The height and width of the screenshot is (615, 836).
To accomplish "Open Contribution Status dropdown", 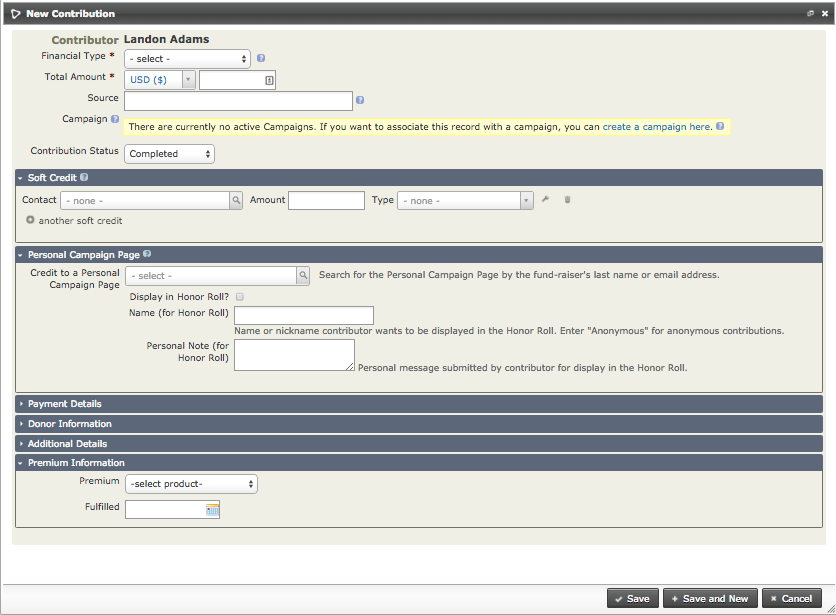I will click(x=169, y=154).
